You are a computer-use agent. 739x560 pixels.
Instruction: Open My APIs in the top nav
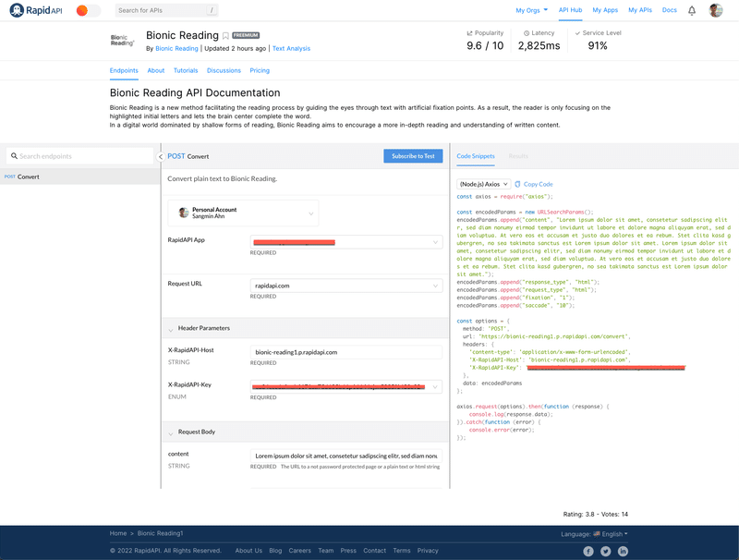640,10
